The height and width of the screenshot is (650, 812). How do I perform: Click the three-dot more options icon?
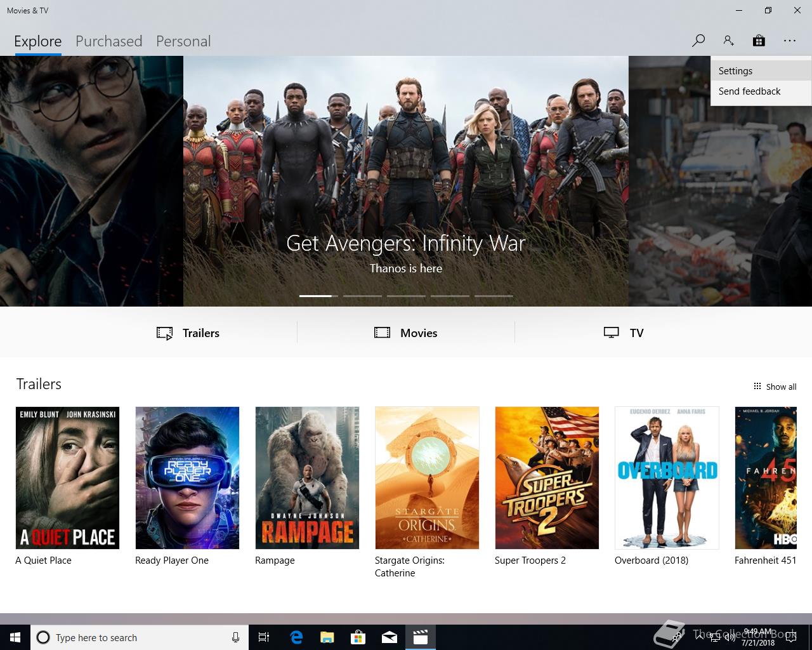coord(789,41)
